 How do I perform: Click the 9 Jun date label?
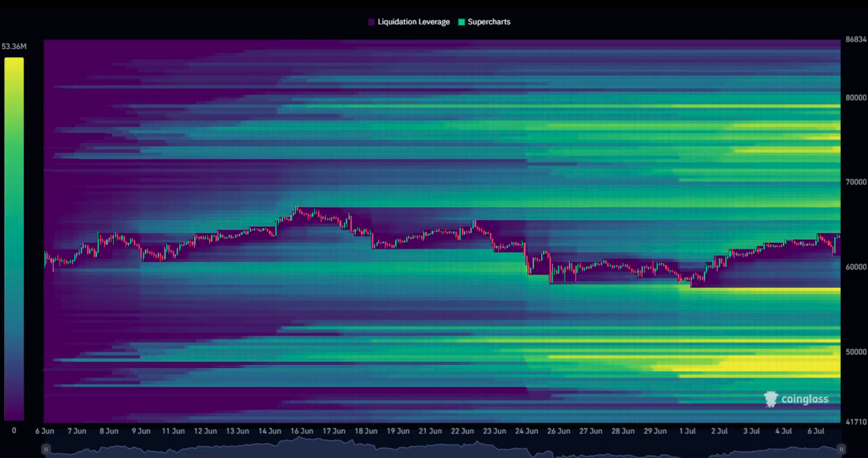[141, 431]
